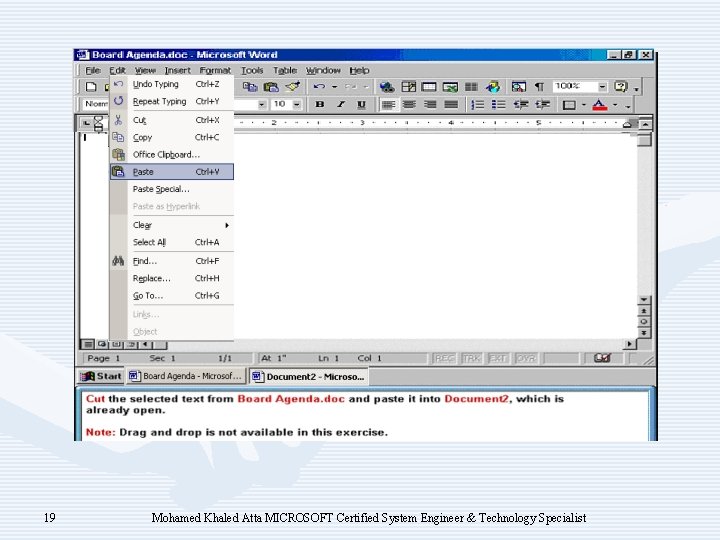Screen dimensions: 720x540
Task: Click the Decrease Indent icon
Action: coord(521,105)
